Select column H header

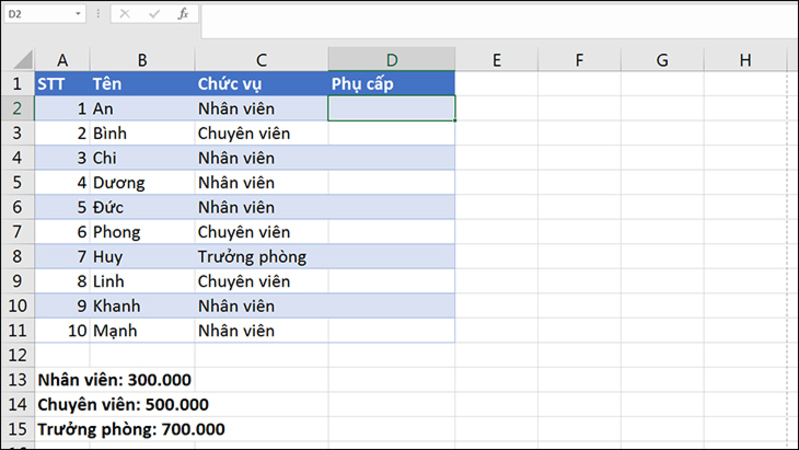745,60
